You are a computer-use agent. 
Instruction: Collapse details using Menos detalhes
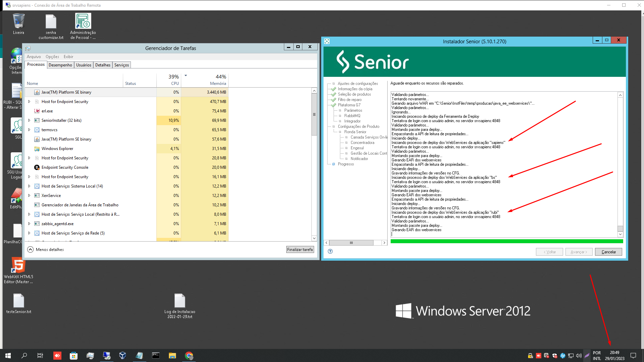pyautogui.click(x=46, y=250)
